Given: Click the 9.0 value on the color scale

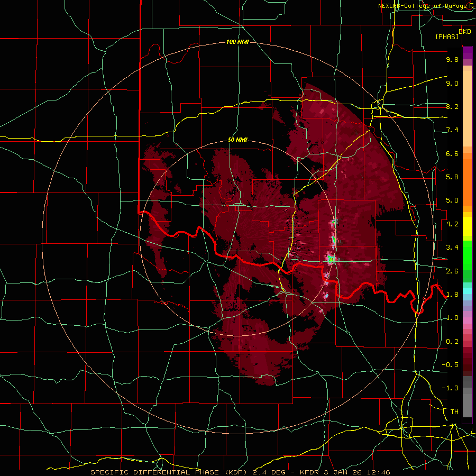Looking at the screenshot, I should (452, 84).
